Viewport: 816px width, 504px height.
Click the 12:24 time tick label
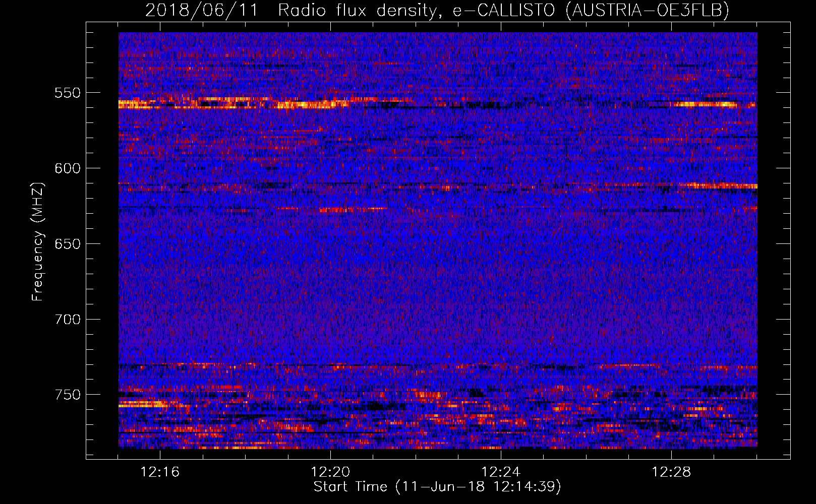click(501, 472)
